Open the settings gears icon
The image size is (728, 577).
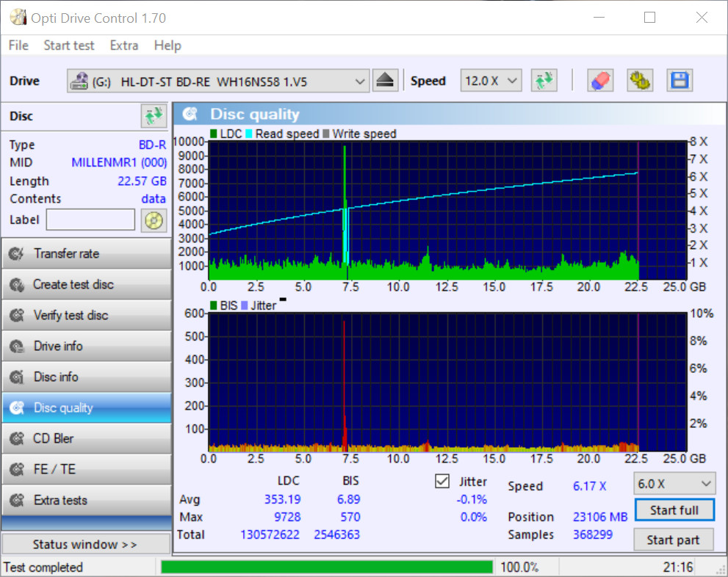[x=640, y=81]
